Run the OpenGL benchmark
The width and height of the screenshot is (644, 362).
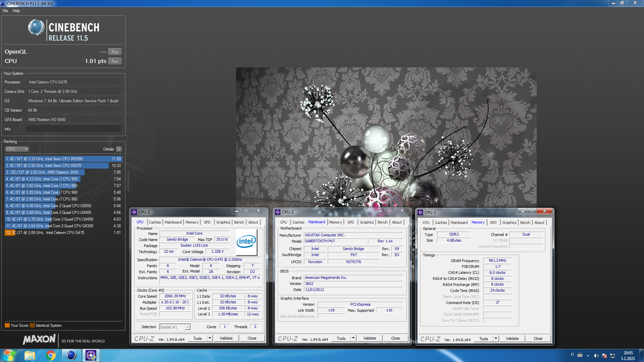tap(115, 52)
